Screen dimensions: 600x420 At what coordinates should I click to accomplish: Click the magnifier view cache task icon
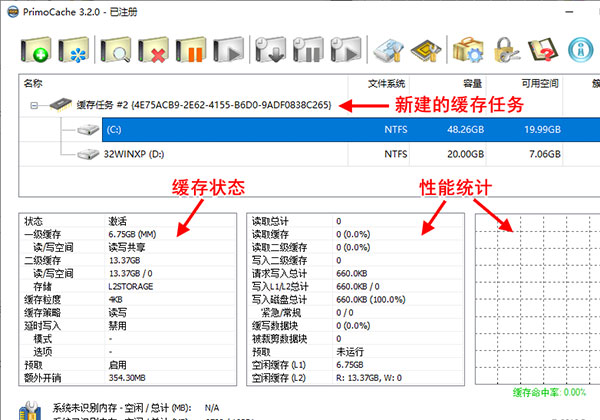pos(119,50)
